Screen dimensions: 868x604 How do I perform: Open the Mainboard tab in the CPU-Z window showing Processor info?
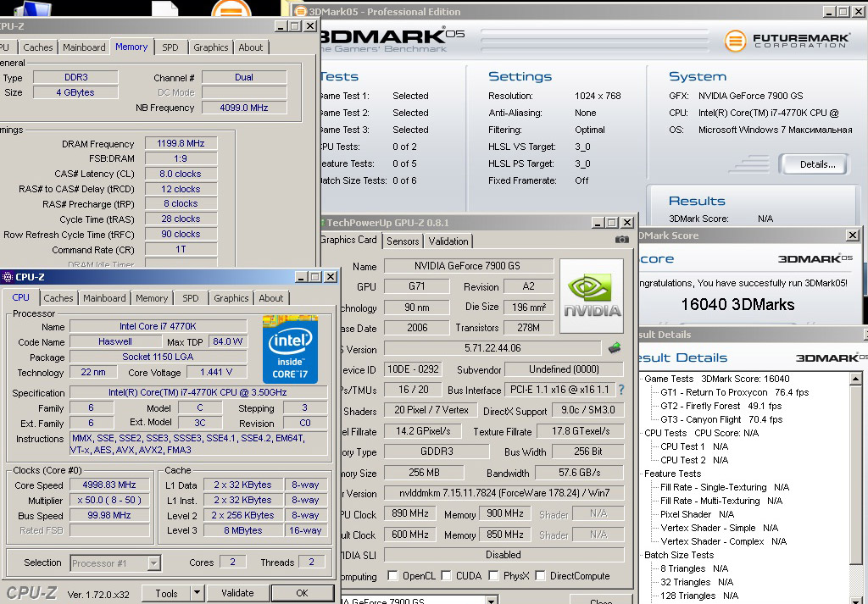coord(104,298)
